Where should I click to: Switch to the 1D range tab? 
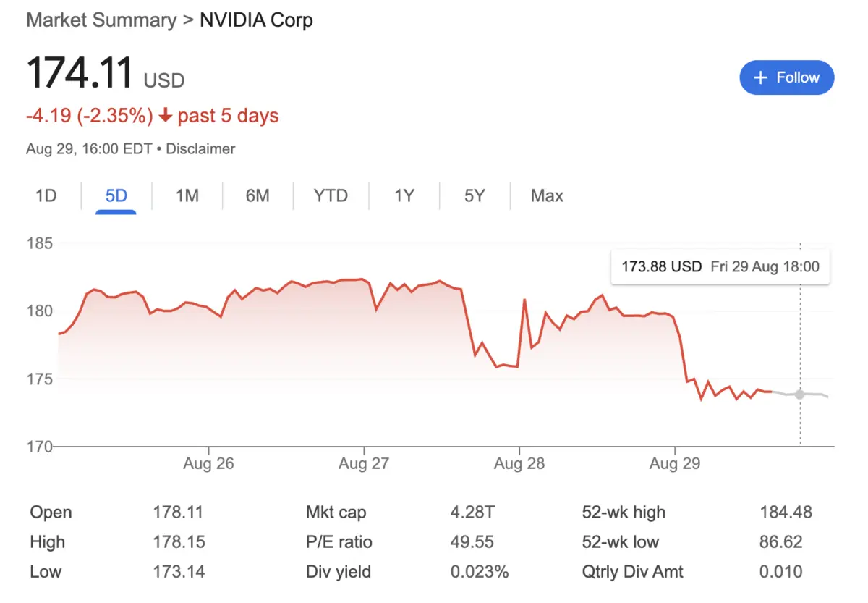(x=46, y=195)
